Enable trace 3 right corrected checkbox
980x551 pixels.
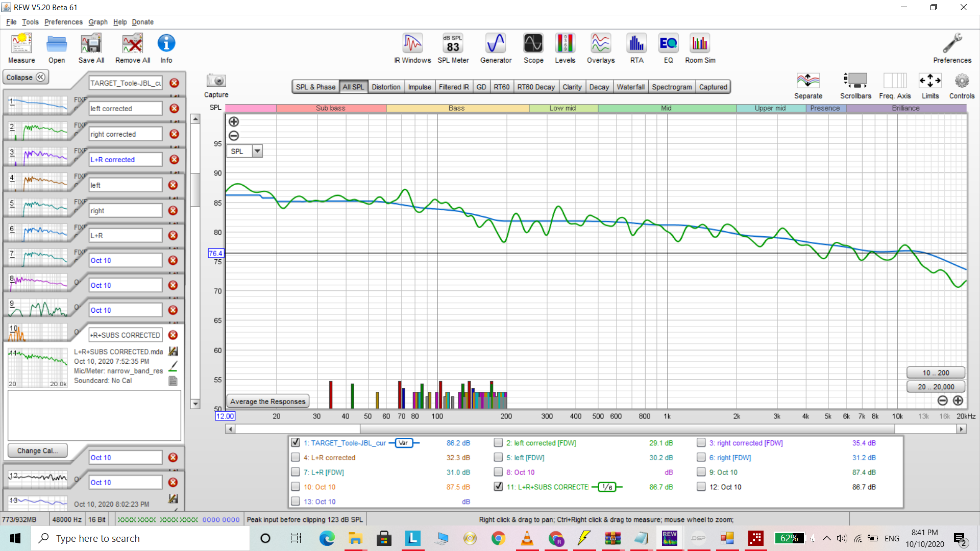(701, 442)
